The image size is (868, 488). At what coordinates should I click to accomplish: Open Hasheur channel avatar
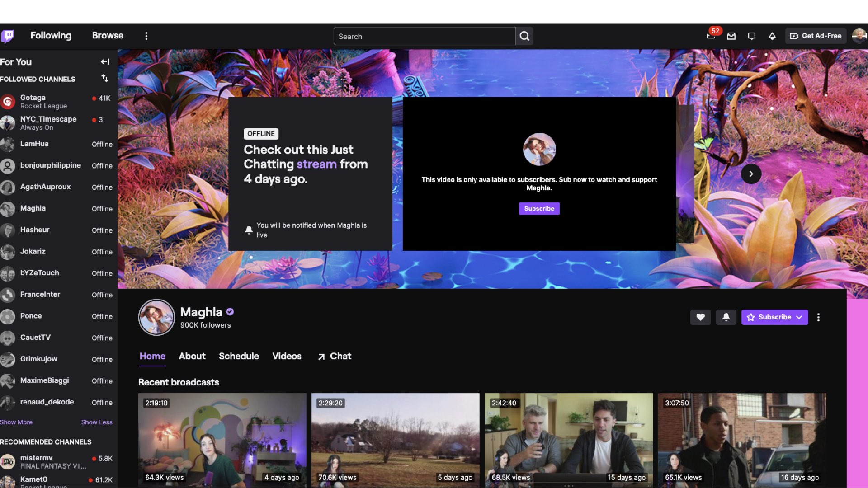pos(8,230)
